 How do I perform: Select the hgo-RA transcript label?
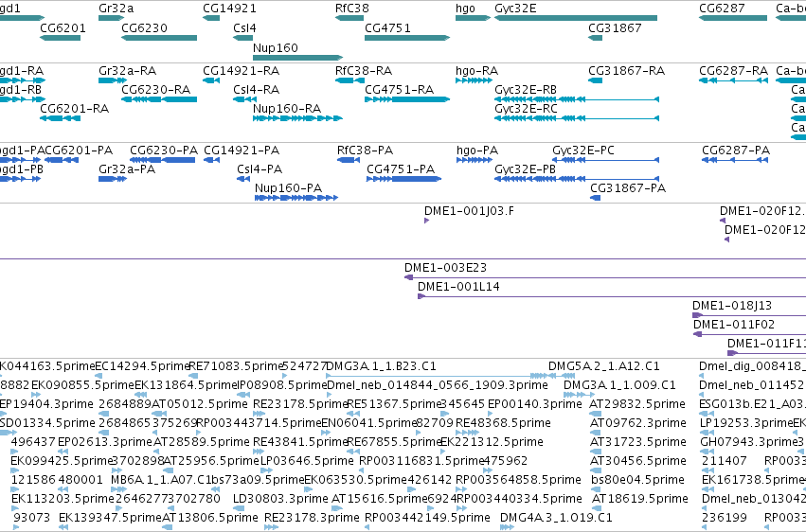(x=477, y=70)
